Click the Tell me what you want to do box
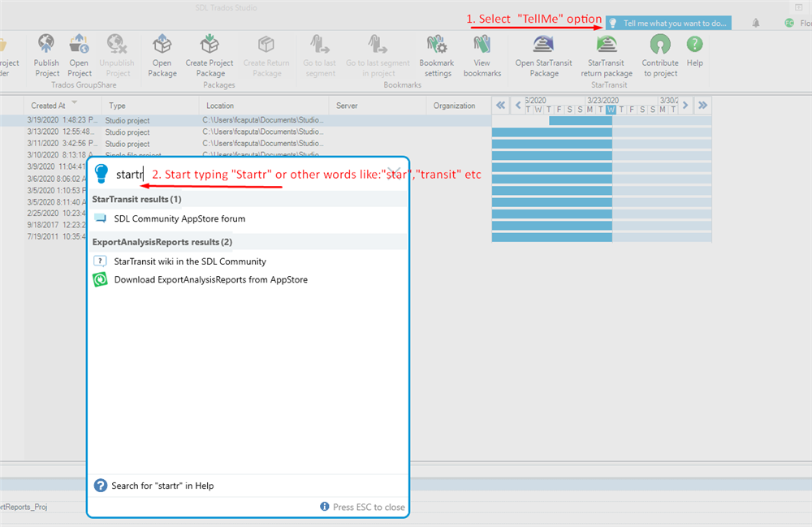812x527 pixels. (668, 23)
